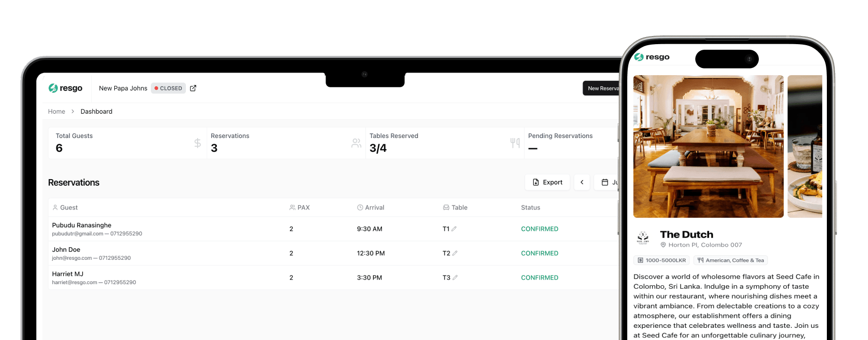Click the location pin beside Horton Pl

[663, 245]
